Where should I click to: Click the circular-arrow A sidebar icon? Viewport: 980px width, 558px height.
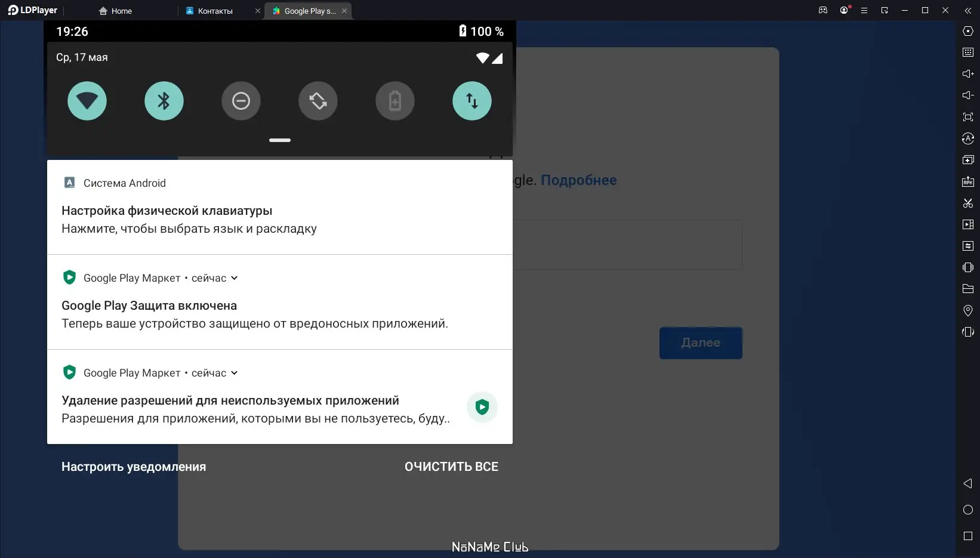(968, 138)
